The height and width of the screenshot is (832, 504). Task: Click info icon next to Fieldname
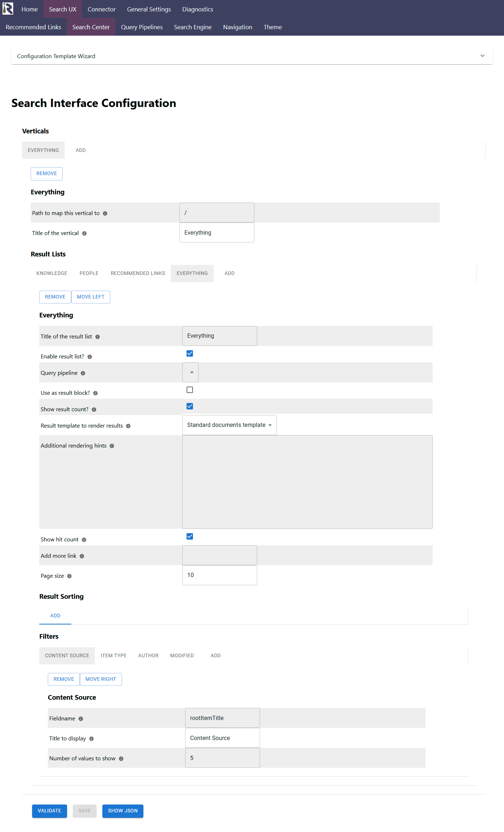tap(81, 719)
